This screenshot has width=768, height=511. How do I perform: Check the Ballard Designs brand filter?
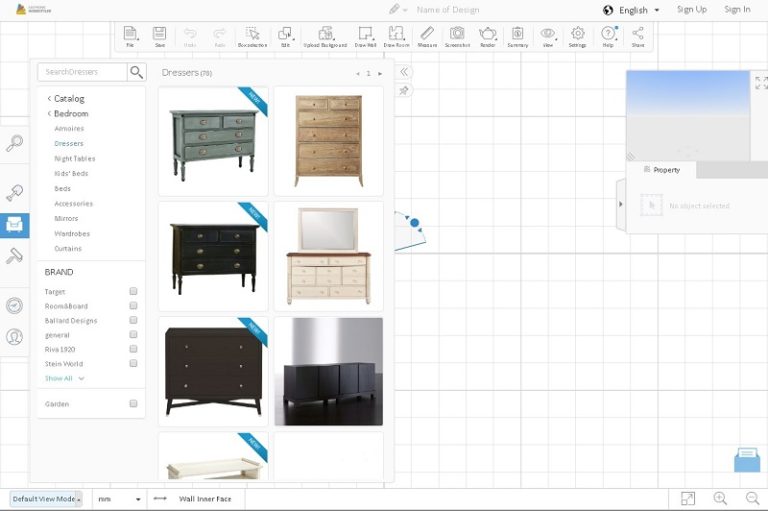133,321
